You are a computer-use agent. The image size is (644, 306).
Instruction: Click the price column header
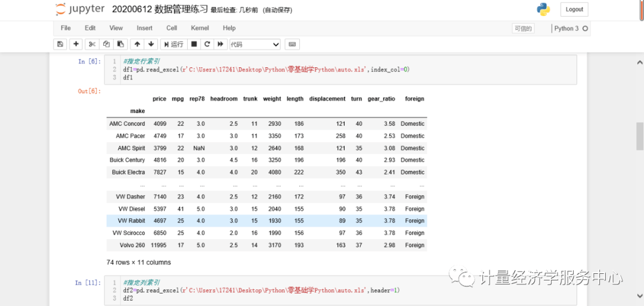point(159,99)
